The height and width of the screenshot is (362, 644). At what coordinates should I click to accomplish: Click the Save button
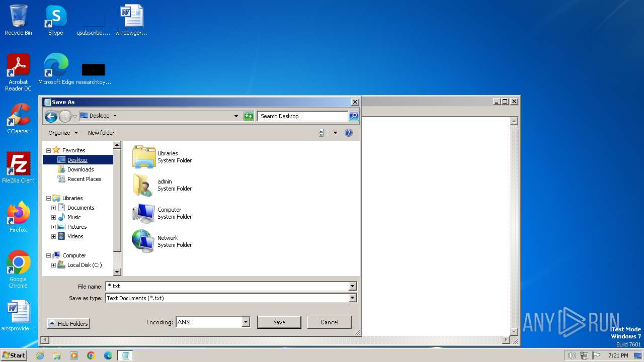[x=279, y=322]
